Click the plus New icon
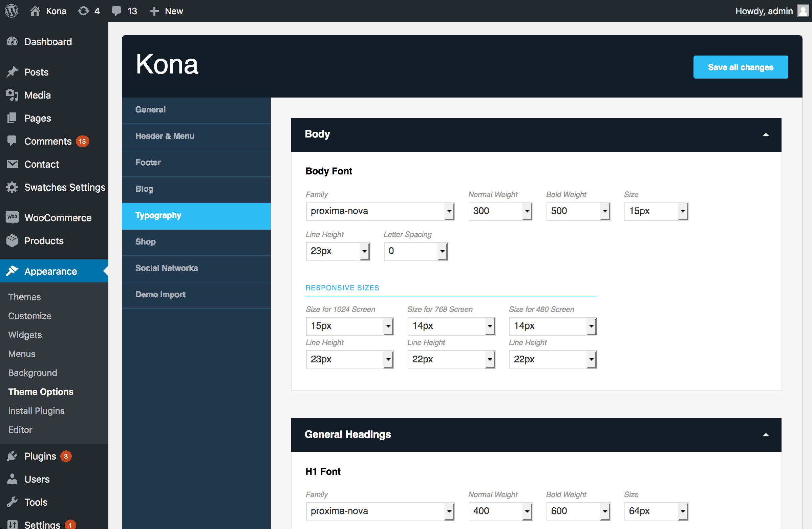This screenshot has height=529, width=812. click(x=154, y=11)
